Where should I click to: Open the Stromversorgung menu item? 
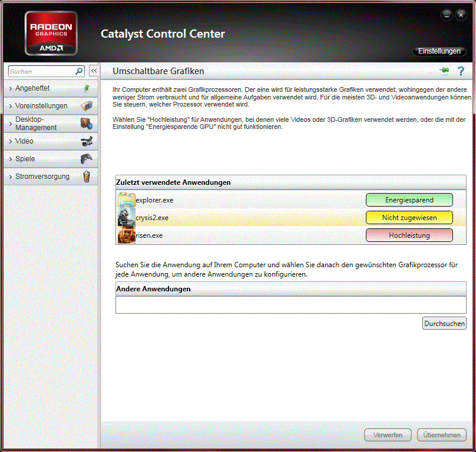[x=51, y=177]
